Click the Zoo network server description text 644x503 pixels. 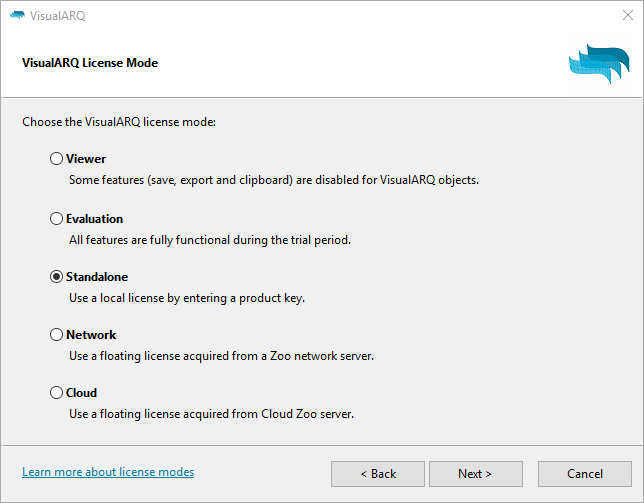pyautogui.click(x=221, y=356)
